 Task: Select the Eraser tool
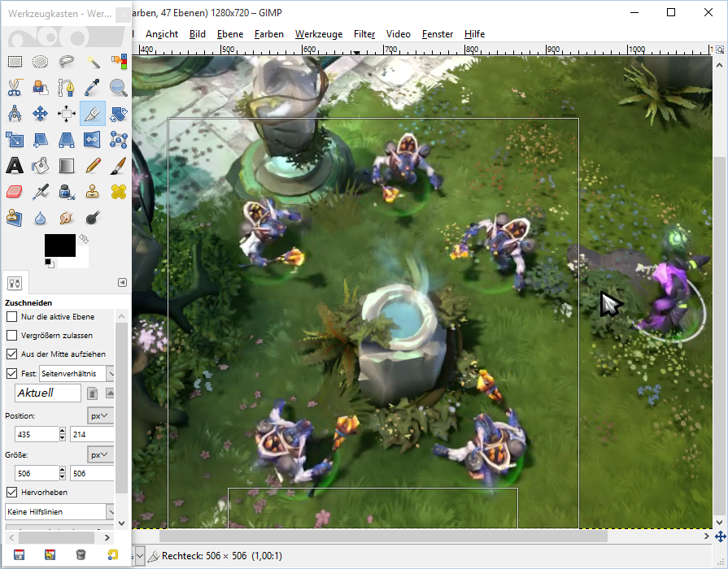tap(15, 191)
